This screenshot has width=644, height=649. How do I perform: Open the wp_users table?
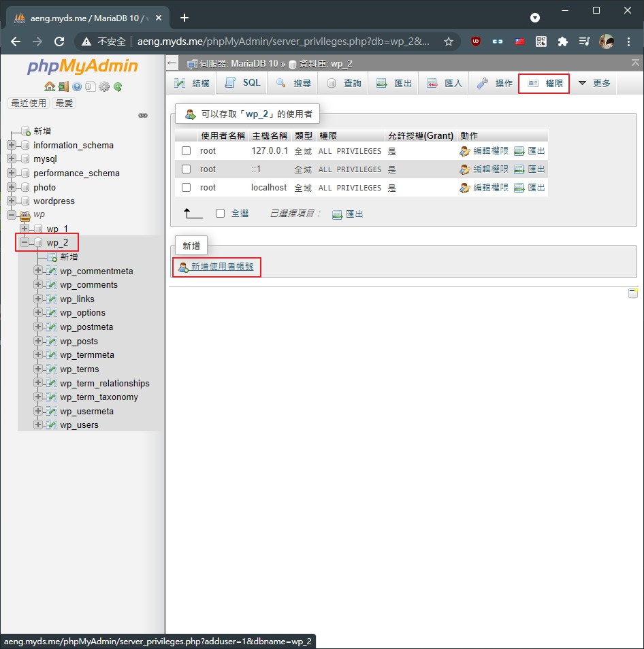[x=79, y=425]
